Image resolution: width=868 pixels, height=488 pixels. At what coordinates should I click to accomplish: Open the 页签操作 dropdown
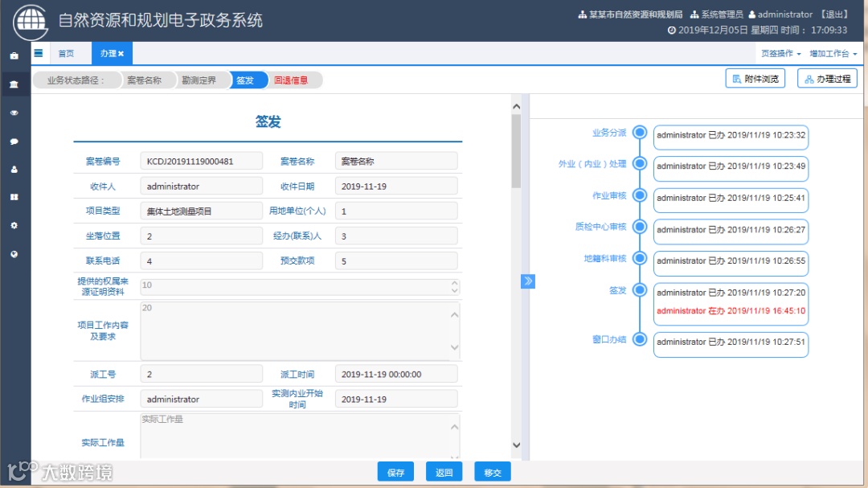tap(780, 54)
